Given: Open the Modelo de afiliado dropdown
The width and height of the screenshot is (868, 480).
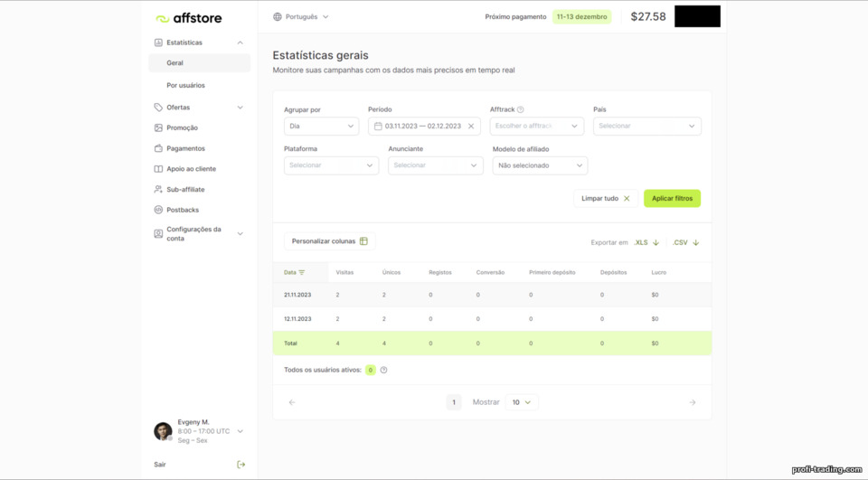Looking at the screenshot, I should pos(540,165).
